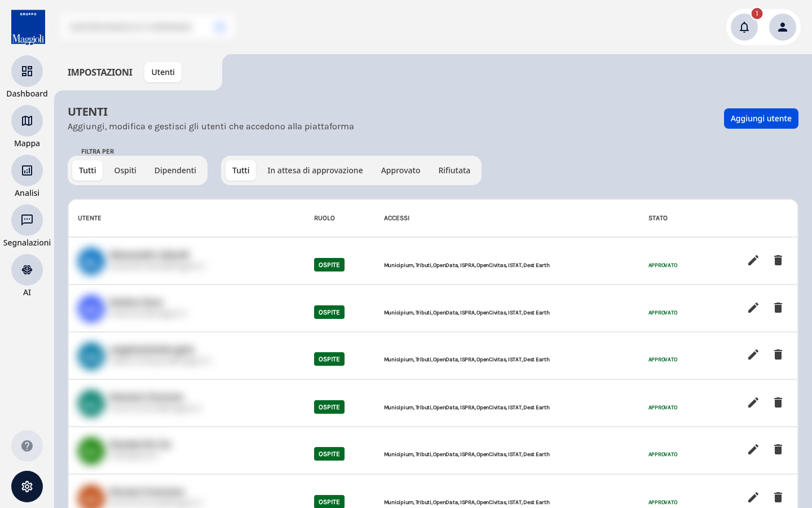Edit the user with green avatar
812x508 pixels.
[753, 449]
